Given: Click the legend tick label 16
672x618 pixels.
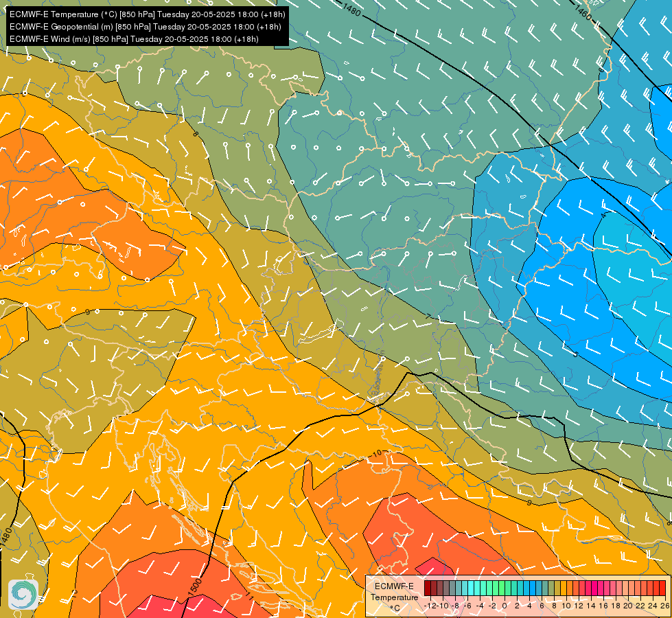Looking at the screenshot, I should pyautogui.click(x=603, y=606).
